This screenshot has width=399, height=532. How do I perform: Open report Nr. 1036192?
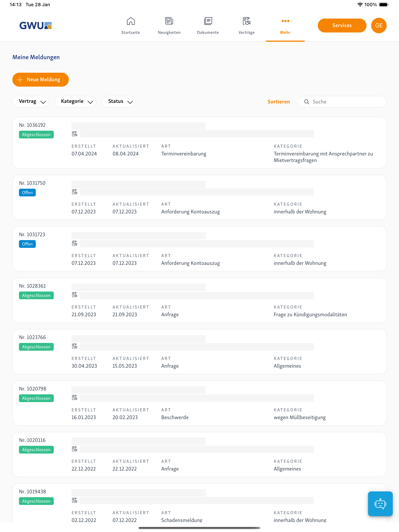[x=199, y=143]
